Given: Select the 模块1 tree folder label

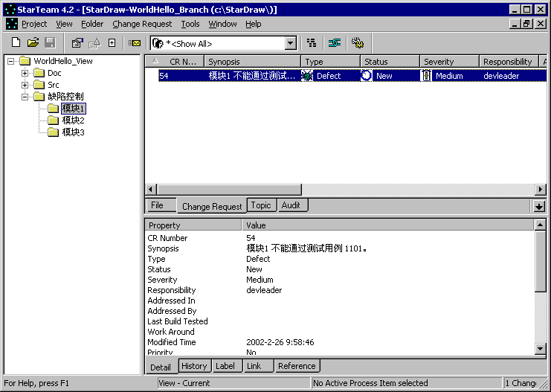Looking at the screenshot, I should [x=74, y=109].
